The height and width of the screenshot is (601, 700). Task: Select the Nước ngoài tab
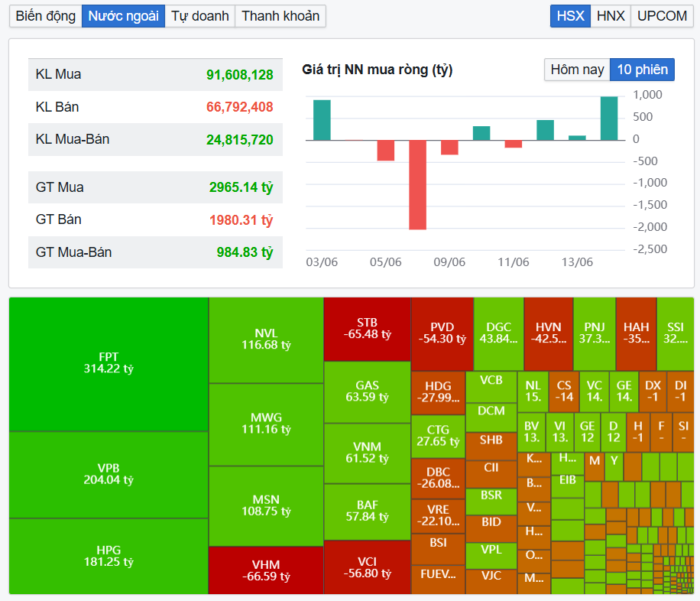point(123,16)
